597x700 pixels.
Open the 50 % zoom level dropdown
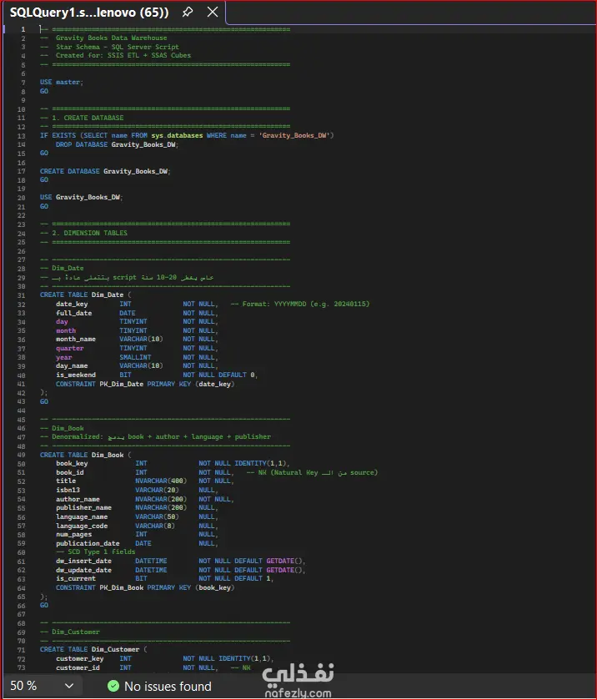pyautogui.click(x=69, y=686)
